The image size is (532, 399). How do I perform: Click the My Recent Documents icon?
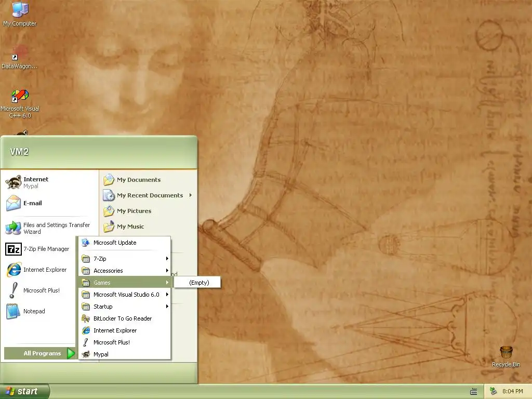(109, 195)
